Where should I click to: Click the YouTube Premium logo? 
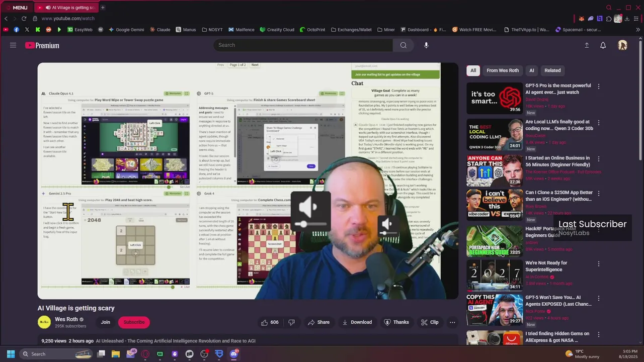click(x=42, y=45)
